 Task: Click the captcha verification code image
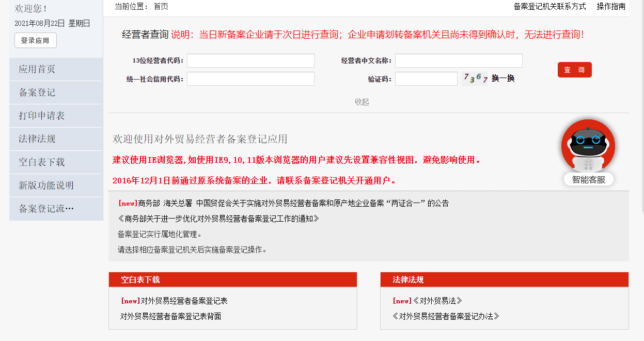(475, 79)
